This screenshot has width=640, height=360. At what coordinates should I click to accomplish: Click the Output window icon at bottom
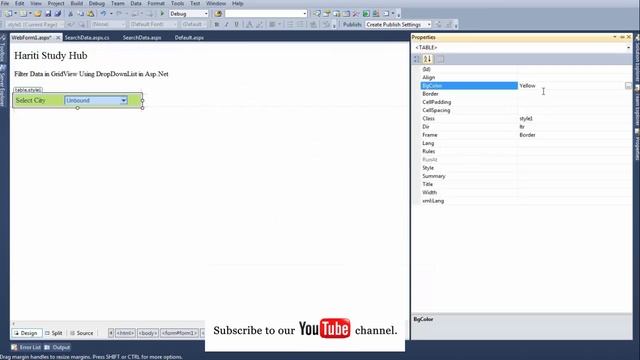coord(47,347)
